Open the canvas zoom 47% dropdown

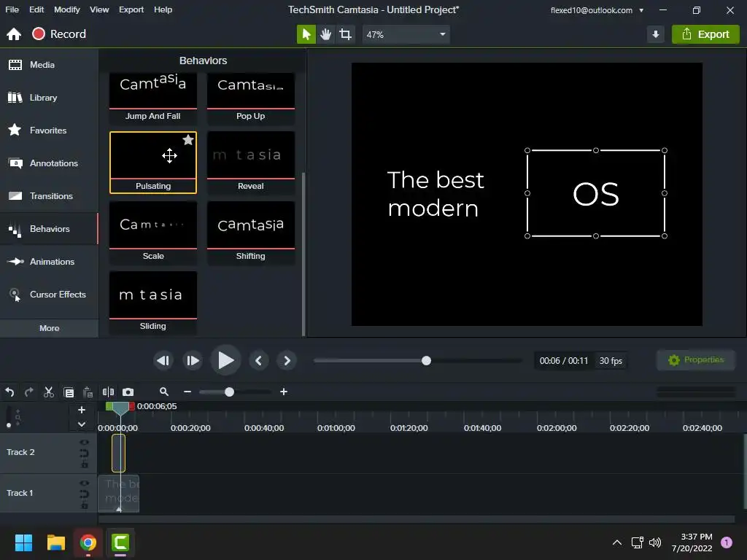coord(406,34)
